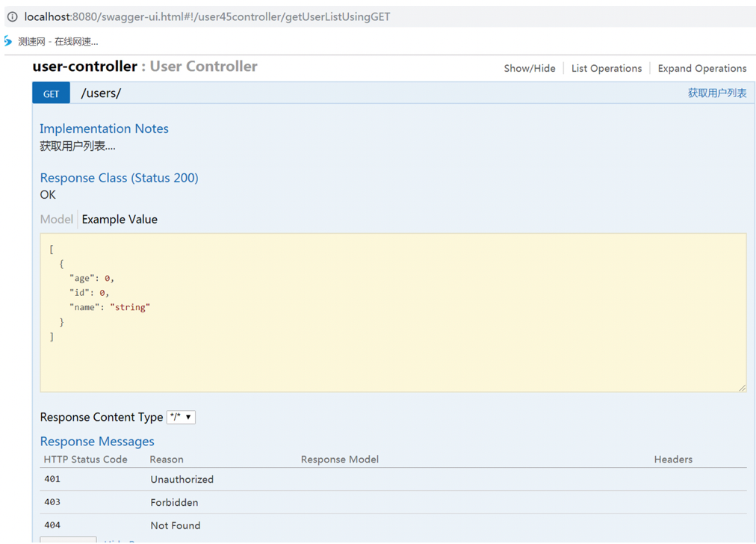Open the 测速网 bookmark icon
The height and width of the screenshot is (544, 756).
pos(7,41)
